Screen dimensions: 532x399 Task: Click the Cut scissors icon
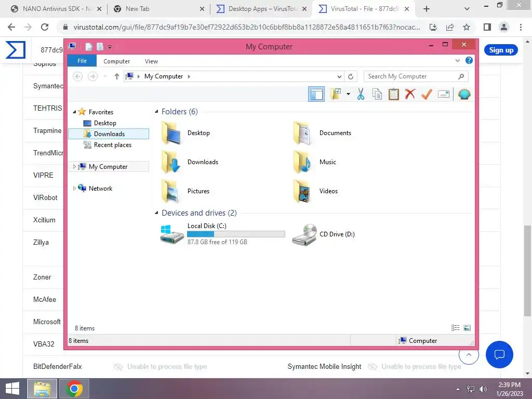361,94
